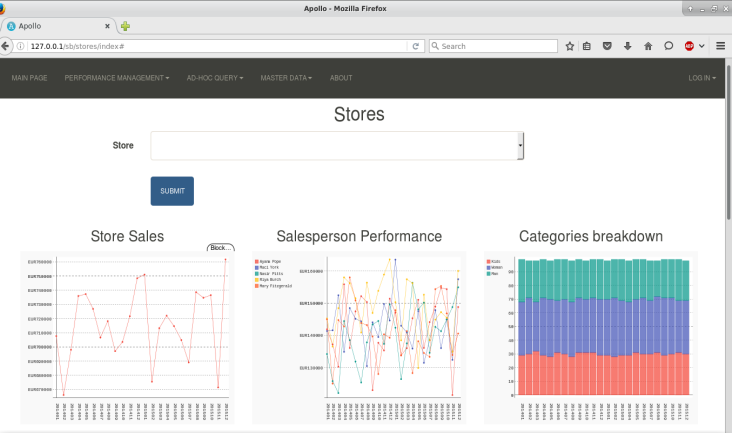Click the Block... overlay button
The image size is (733, 435).
(221, 248)
